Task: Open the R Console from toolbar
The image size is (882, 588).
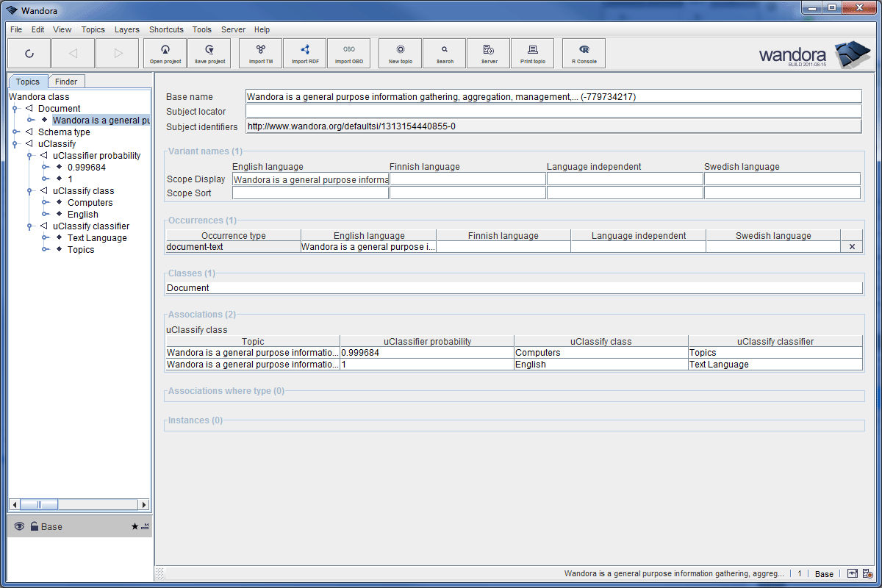Action: (x=584, y=54)
